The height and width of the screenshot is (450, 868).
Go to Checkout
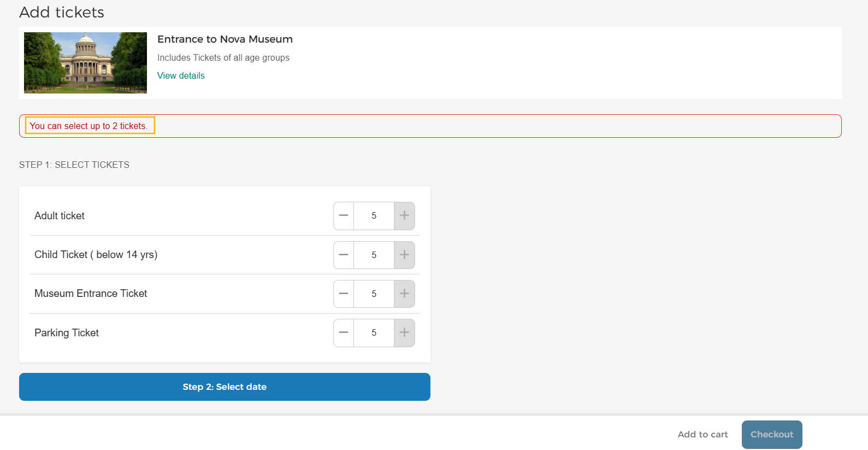click(772, 434)
